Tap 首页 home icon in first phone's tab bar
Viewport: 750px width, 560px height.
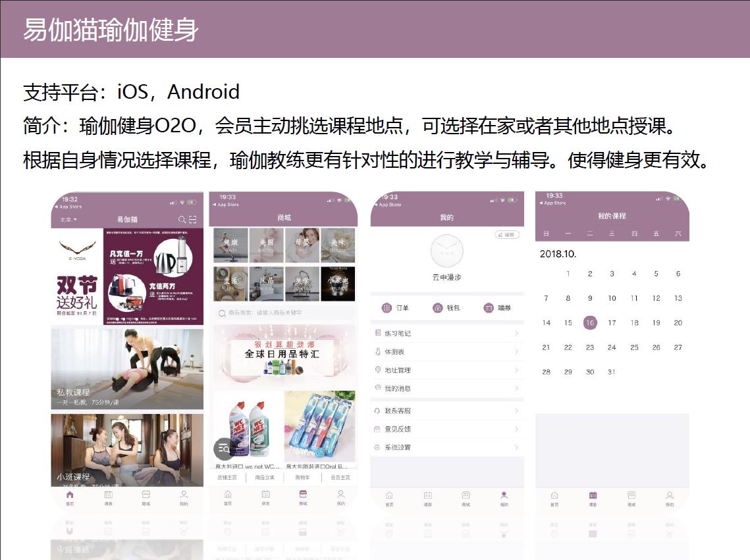pyautogui.click(x=70, y=495)
